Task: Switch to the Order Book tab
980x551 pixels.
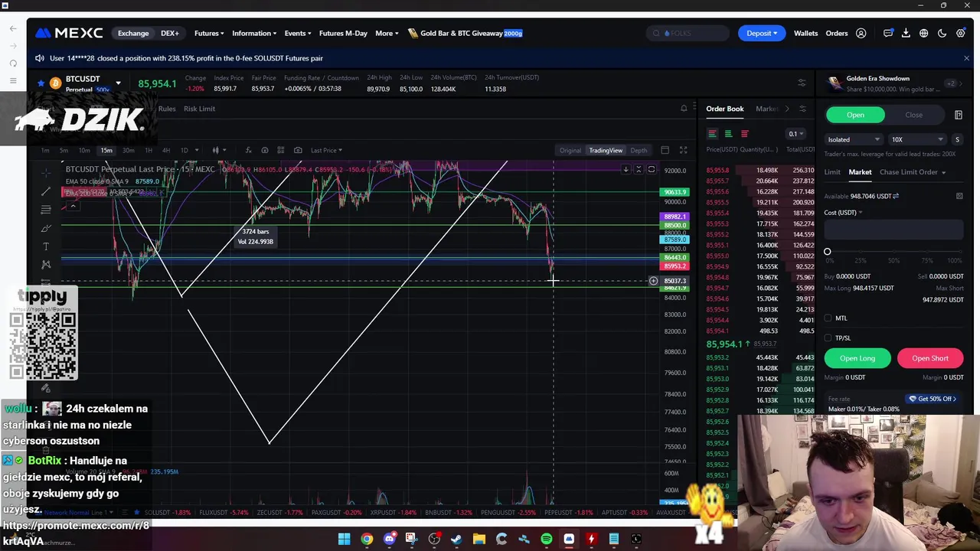Action: coord(724,109)
